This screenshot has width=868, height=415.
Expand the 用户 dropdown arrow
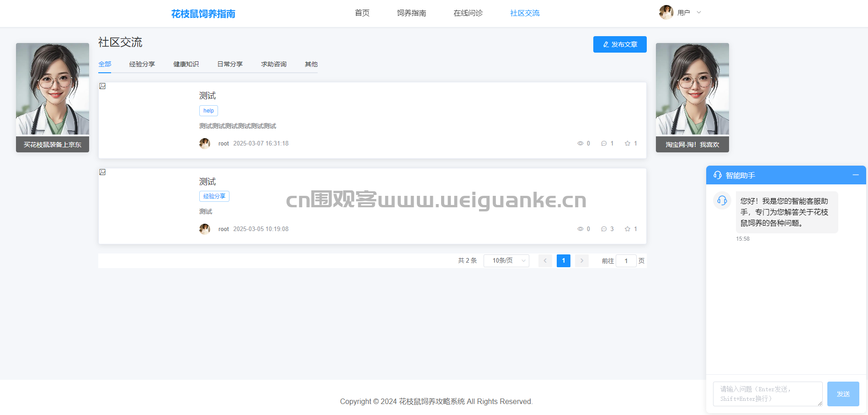pos(699,12)
